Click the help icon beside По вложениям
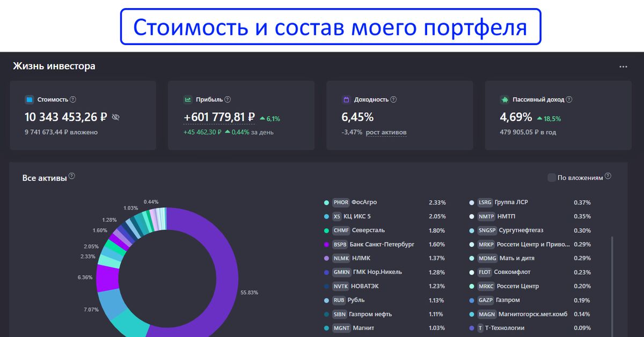This screenshot has height=337, width=644. [608, 176]
